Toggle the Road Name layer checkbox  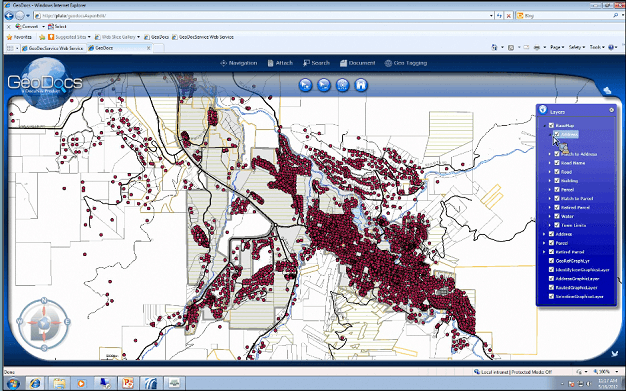557,163
